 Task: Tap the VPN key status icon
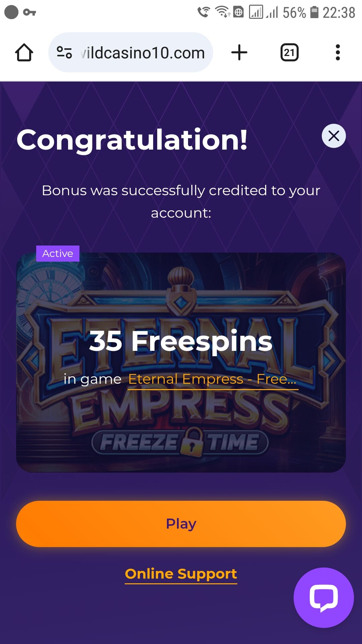[29, 12]
